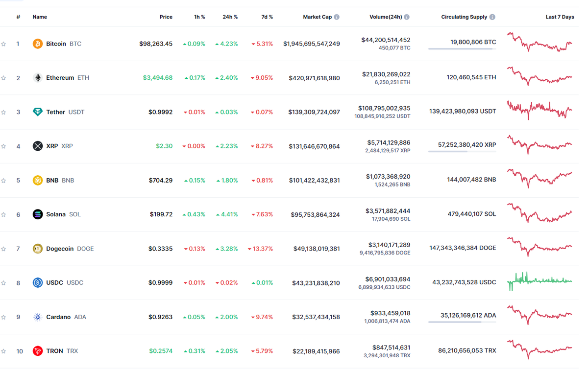Show the Volume(24h) info tooltip icon
588x370 pixels.
tap(407, 17)
